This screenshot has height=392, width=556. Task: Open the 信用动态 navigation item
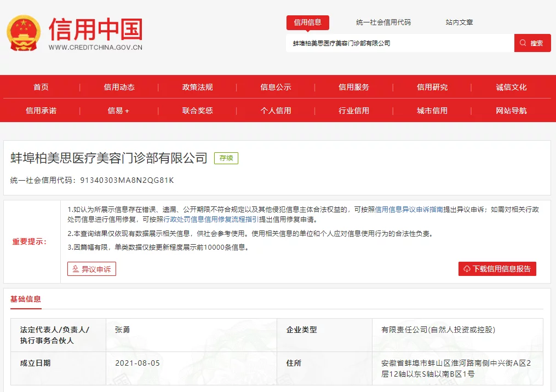pos(119,87)
